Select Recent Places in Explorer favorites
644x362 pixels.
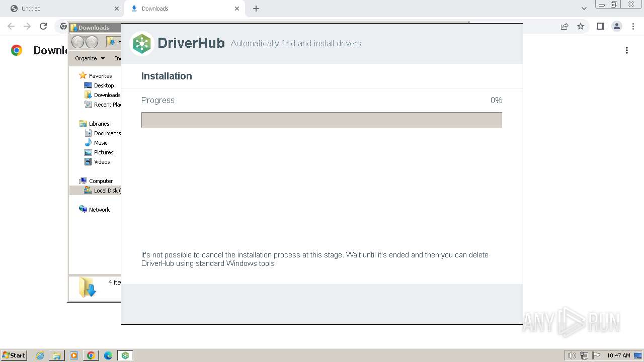click(x=102, y=105)
